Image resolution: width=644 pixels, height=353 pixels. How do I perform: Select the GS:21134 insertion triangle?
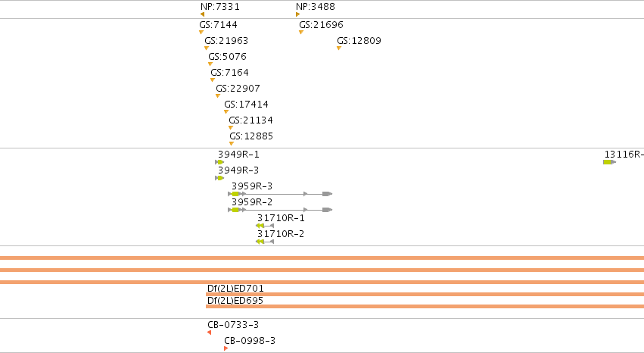point(231,128)
